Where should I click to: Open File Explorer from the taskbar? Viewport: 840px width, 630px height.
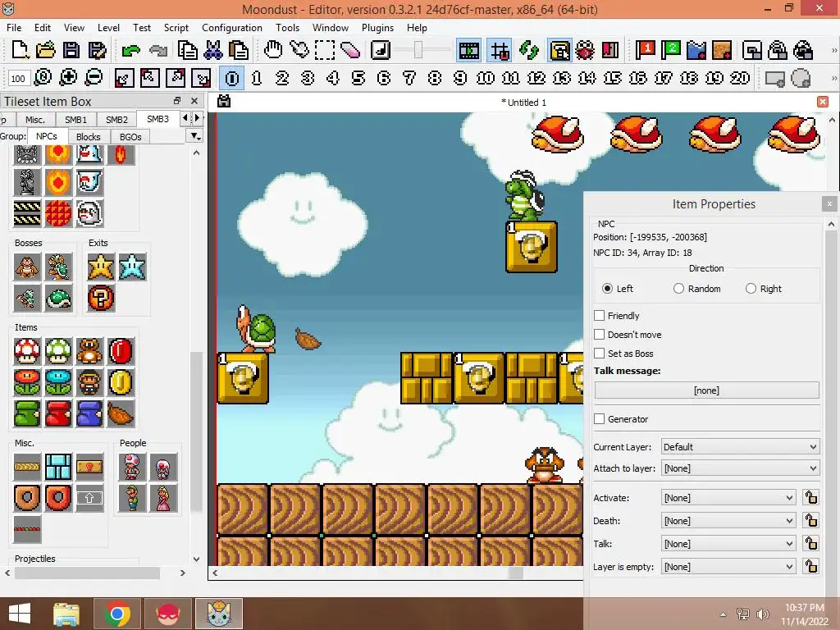(x=66, y=614)
